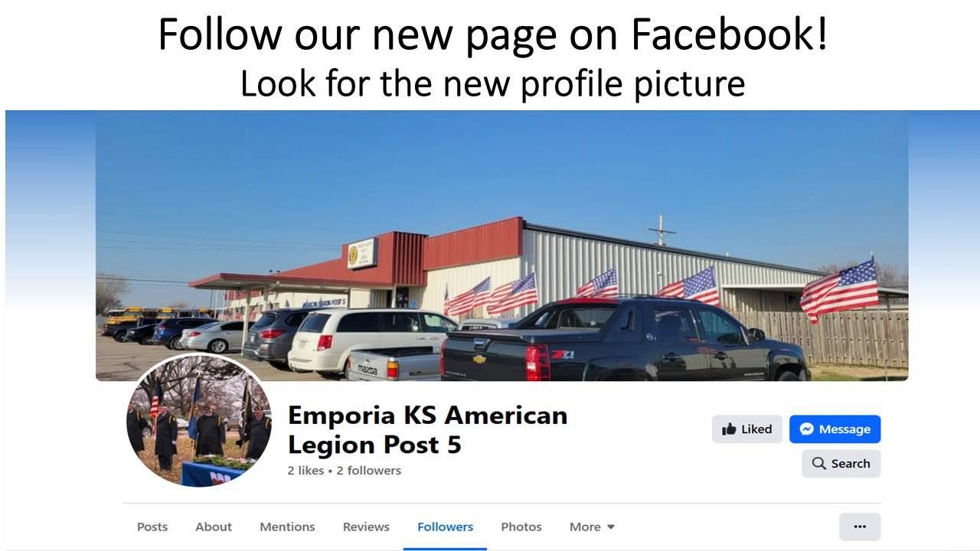
Task: Click the Messenger icon on the Message button
Action: (x=806, y=429)
